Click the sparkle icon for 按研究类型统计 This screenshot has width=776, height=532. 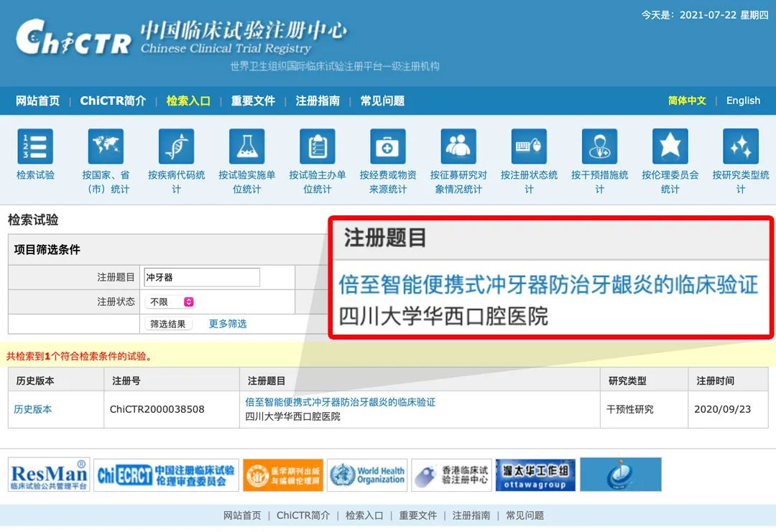pyautogui.click(x=740, y=146)
